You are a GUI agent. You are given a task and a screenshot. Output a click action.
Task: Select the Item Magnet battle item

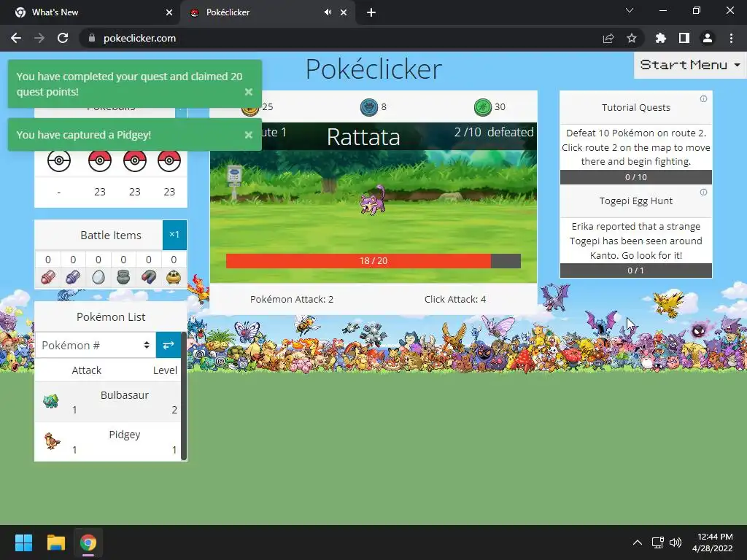[149, 276]
